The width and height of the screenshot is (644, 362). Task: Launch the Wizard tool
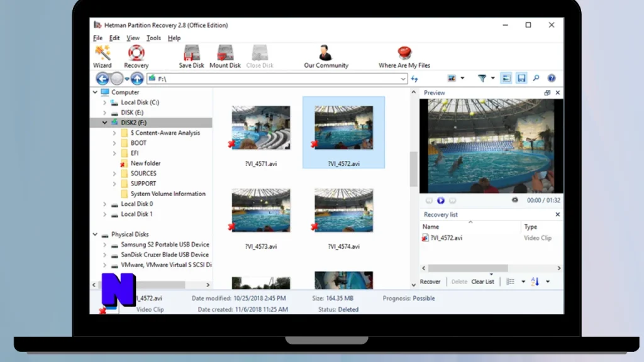pyautogui.click(x=103, y=57)
